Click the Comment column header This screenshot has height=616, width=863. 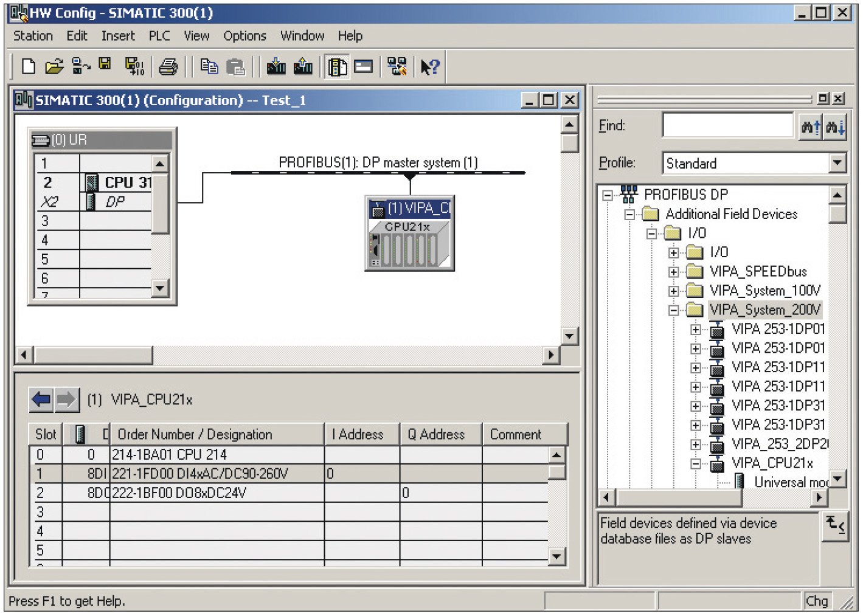tap(525, 434)
